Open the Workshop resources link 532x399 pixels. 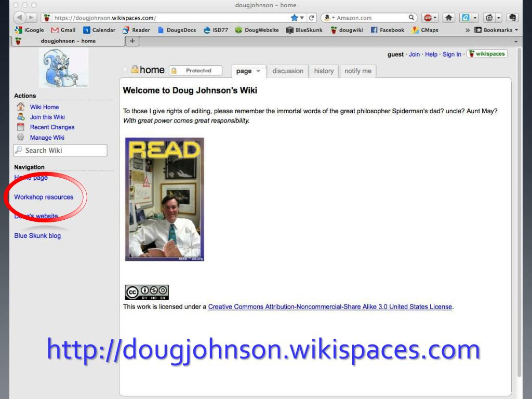tap(44, 197)
